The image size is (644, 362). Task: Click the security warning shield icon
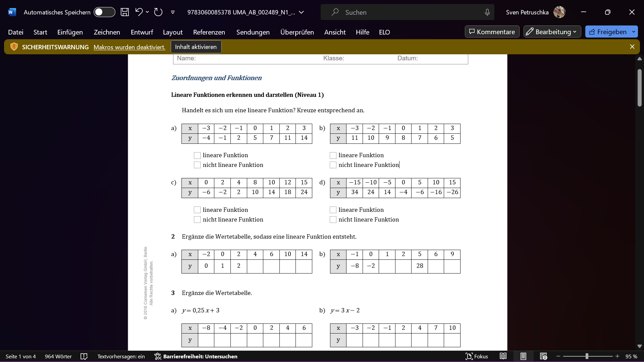click(14, 47)
